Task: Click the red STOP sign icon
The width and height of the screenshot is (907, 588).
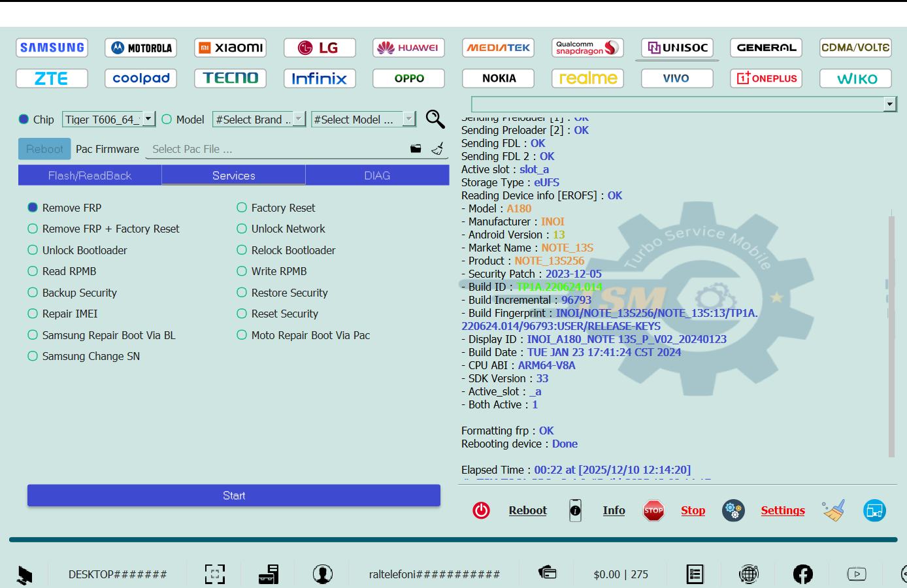Action: (653, 510)
